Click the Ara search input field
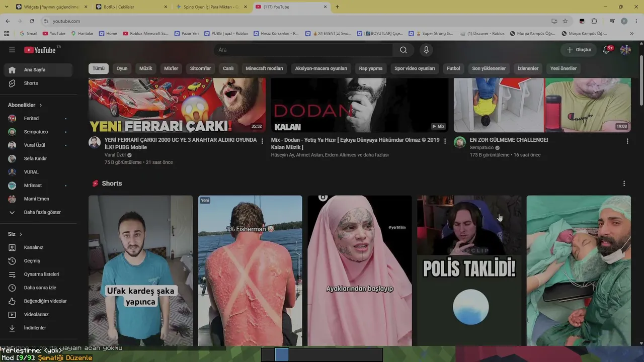 click(x=303, y=50)
